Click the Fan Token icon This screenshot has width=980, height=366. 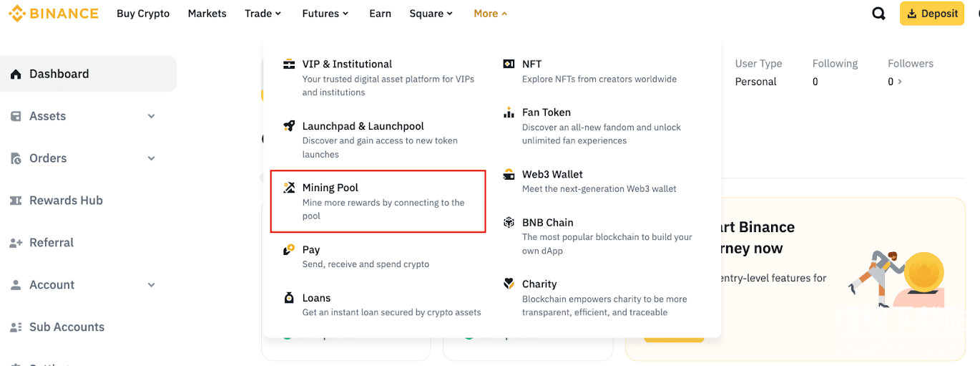[509, 112]
